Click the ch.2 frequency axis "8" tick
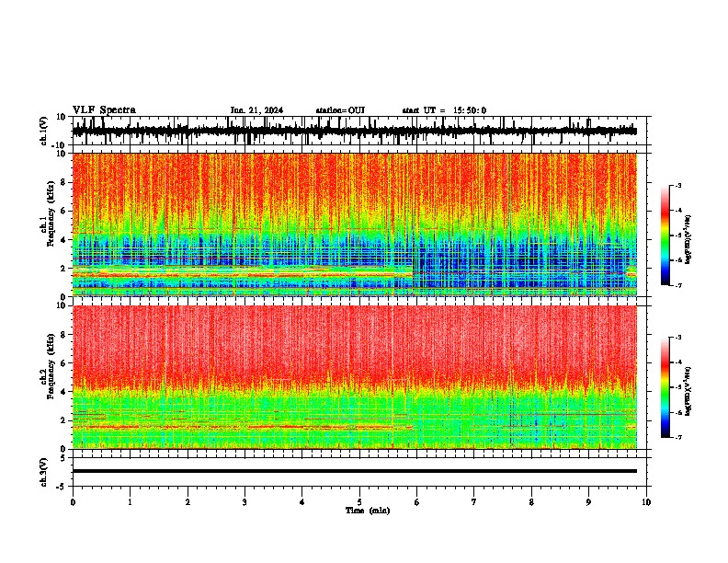The image size is (728, 563). click(63, 335)
